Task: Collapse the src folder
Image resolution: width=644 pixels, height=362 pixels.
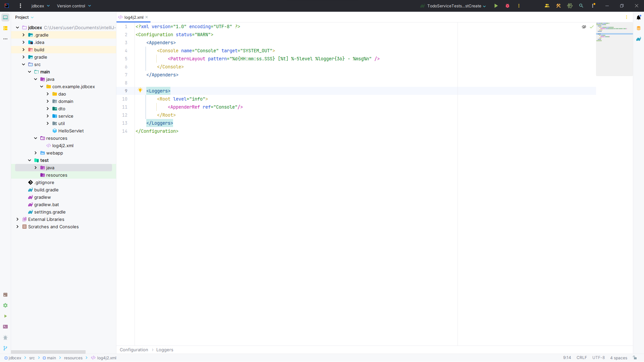Action: [23, 65]
